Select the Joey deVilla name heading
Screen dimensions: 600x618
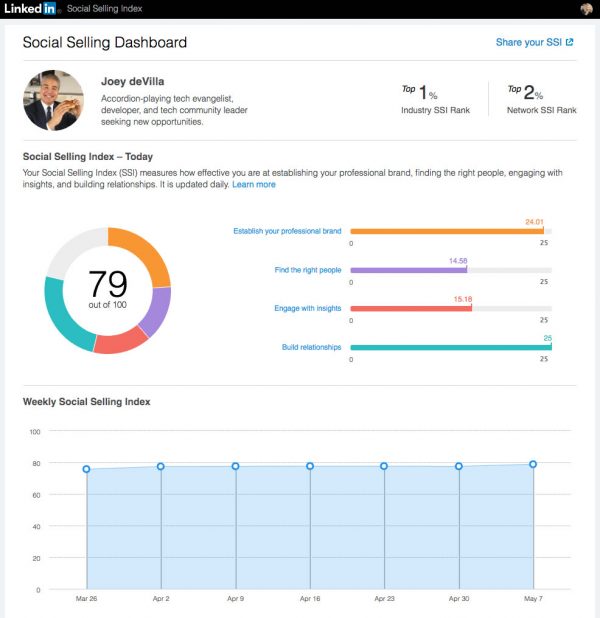pos(132,82)
